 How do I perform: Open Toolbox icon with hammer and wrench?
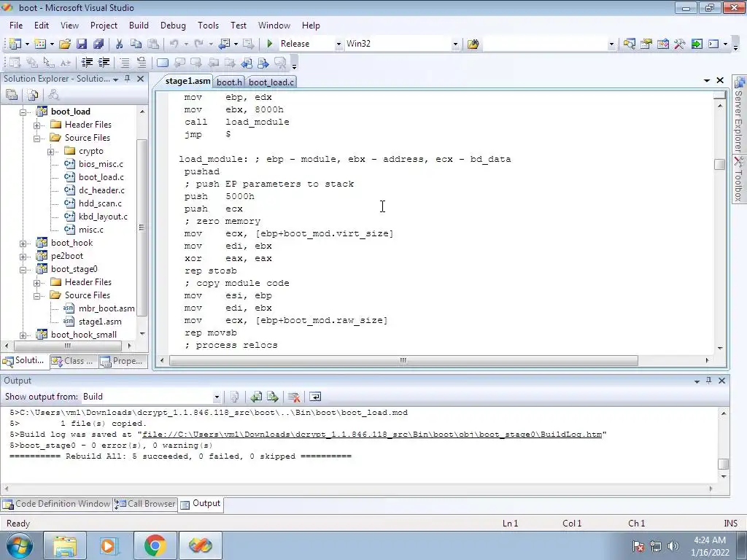click(680, 44)
